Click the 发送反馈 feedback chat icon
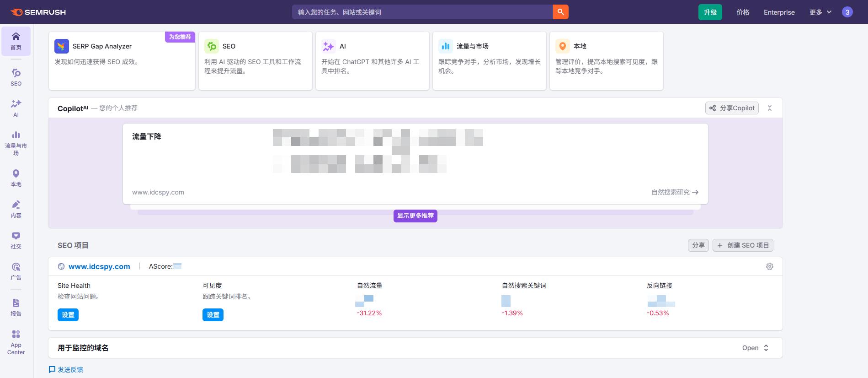This screenshot has width=868, height=378. coord(52,369)
